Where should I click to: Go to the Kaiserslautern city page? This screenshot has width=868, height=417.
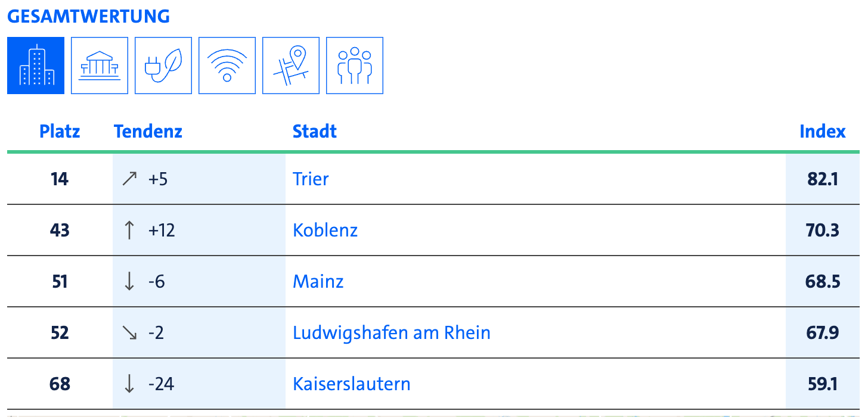(x=352, y=384)
